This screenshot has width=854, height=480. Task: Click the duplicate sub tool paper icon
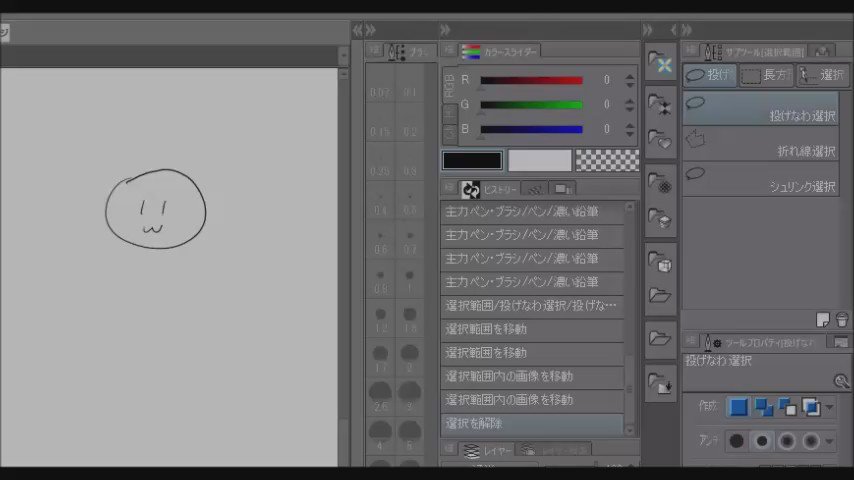(823, 319)
